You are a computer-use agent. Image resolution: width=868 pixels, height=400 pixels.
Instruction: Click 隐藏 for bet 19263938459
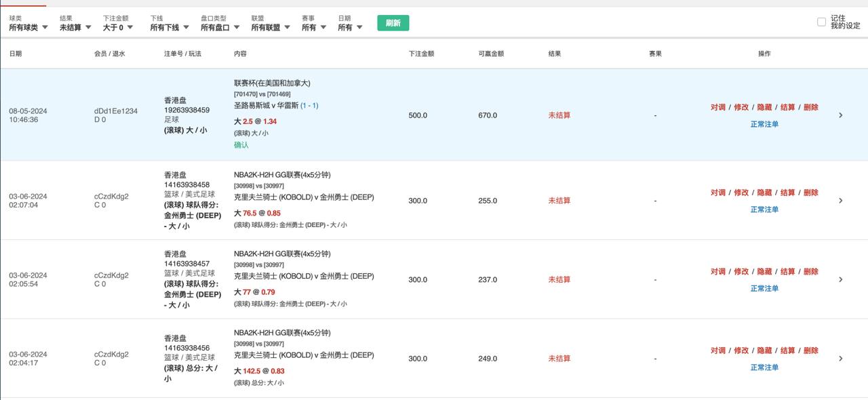tap(764, 107)
